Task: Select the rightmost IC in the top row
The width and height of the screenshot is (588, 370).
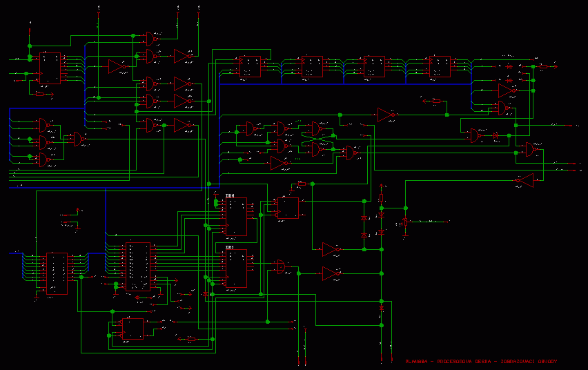Action: 440,66
